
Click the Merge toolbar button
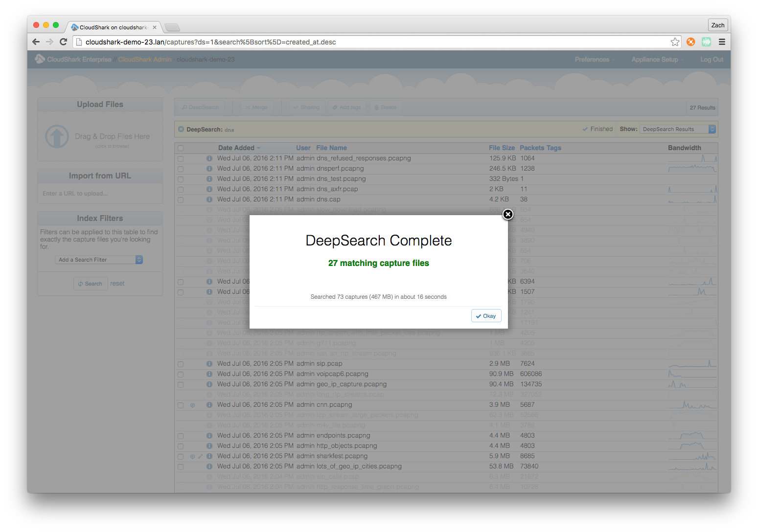[x=256, y=108]
